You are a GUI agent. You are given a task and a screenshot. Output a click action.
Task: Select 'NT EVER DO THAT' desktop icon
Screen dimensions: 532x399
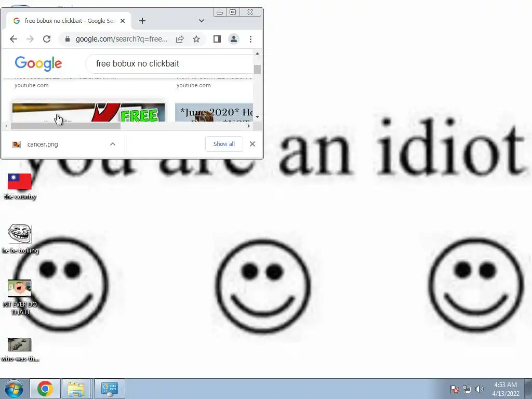(x=20, y=297)
